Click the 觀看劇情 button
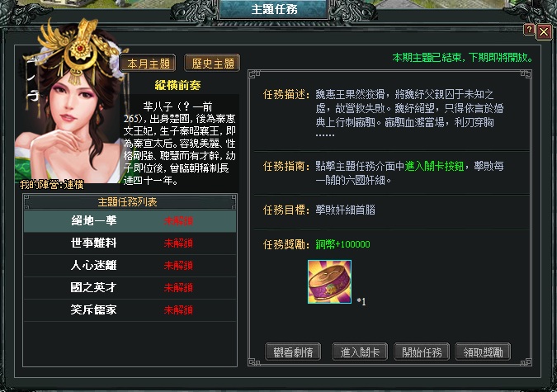The image size is (557, 392). point(293,352)
